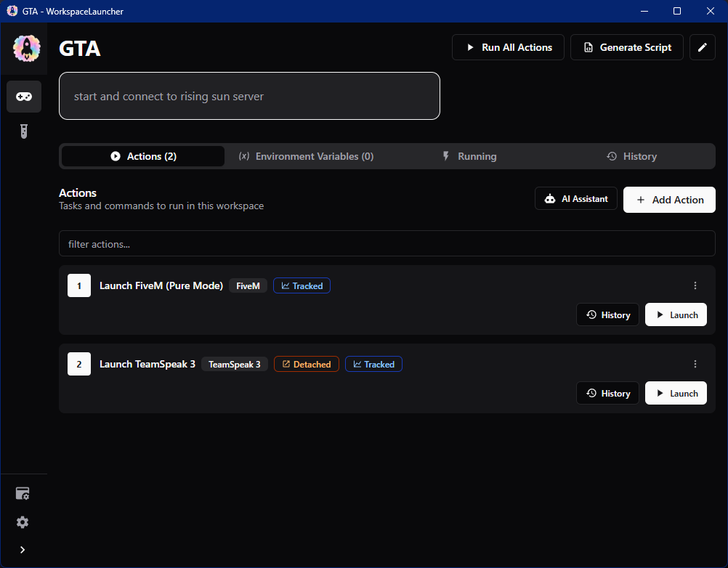
Task: Select the gamepad workspace icon in sidebar
Action: point(24,96)
